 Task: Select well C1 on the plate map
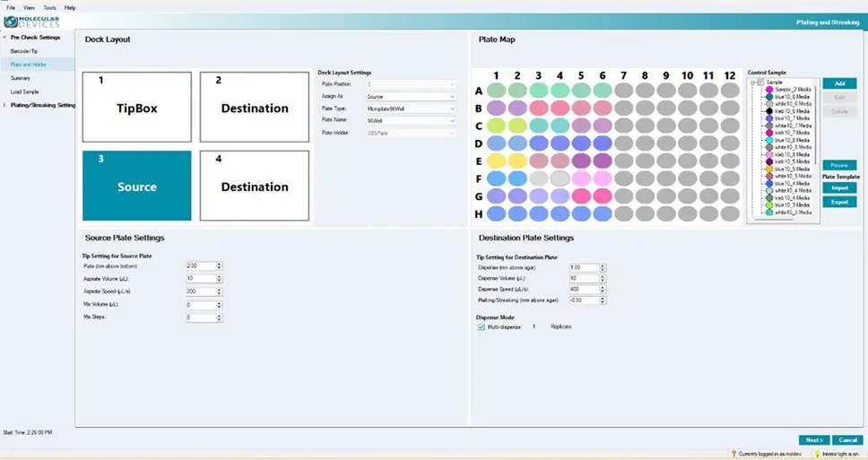(x=496, y=126)
